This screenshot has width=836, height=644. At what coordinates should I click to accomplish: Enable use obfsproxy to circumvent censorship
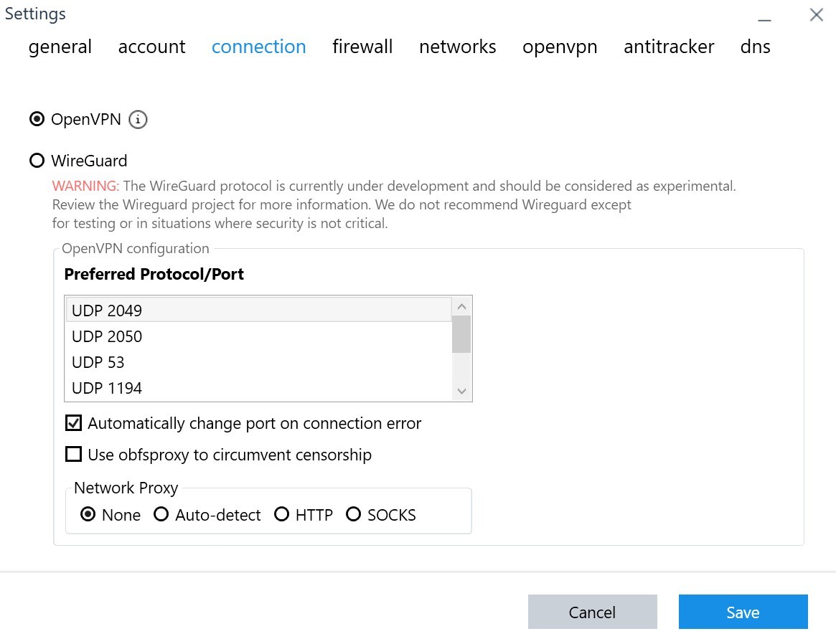click(73, 455)
